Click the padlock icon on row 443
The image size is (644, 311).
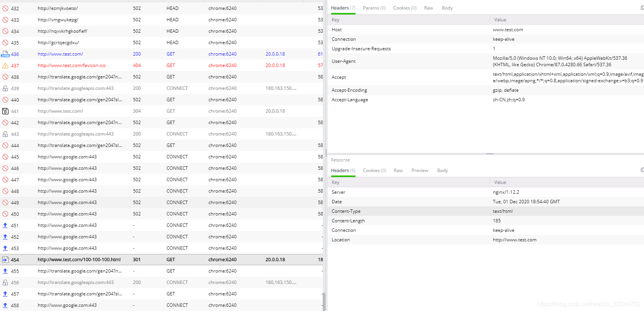[x=5, y=134]
